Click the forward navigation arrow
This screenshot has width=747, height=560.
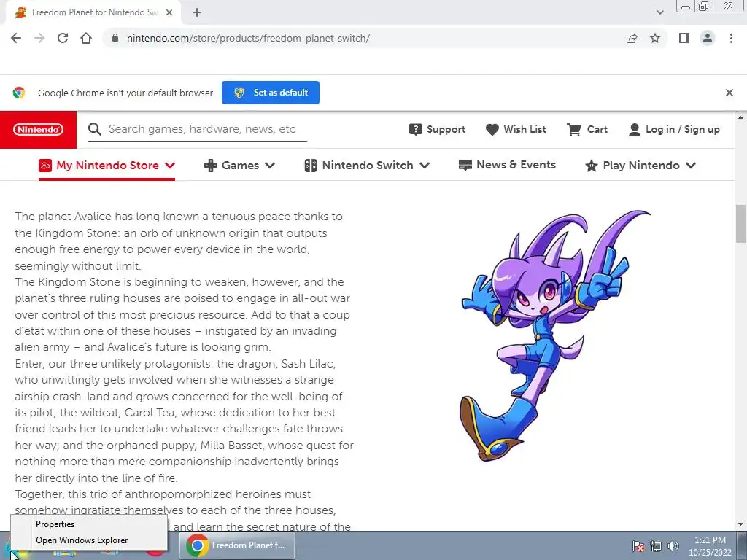point(39,38)
